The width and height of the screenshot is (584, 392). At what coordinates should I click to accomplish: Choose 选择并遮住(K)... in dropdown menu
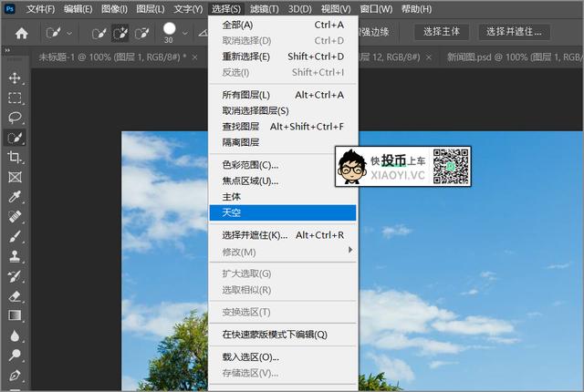pos(283,235)
